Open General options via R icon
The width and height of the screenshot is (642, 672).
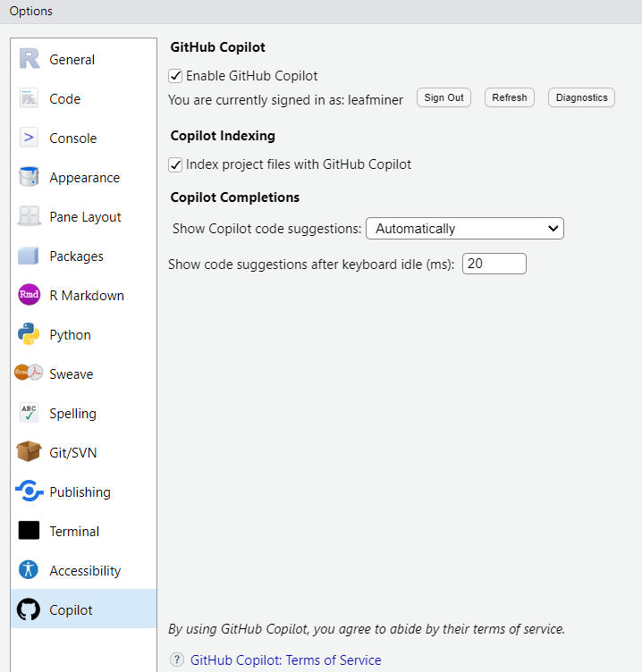[29, 60]
